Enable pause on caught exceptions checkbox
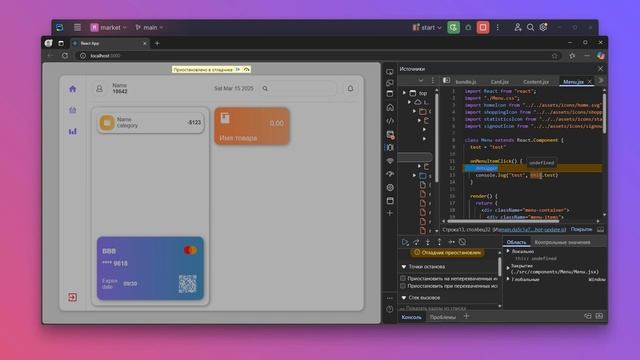Screen dimensions: 640x360 403,286
